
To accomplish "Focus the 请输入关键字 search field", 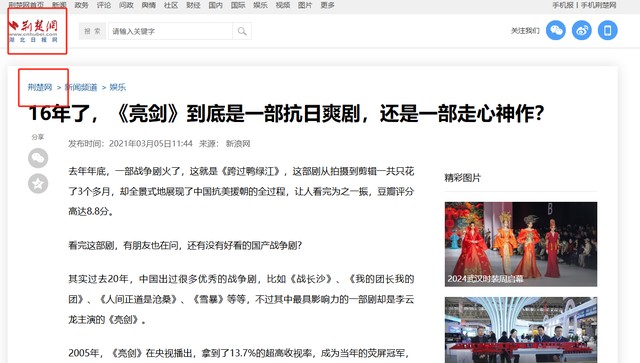I will [x=170, y=31].
